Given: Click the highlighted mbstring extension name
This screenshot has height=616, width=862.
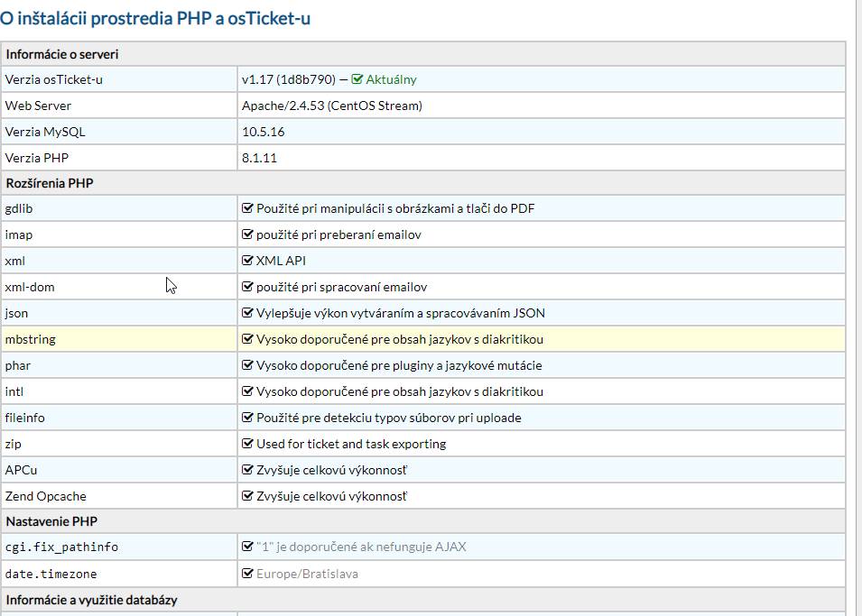Looking at the screenshot, I should (x=30, y=340).
